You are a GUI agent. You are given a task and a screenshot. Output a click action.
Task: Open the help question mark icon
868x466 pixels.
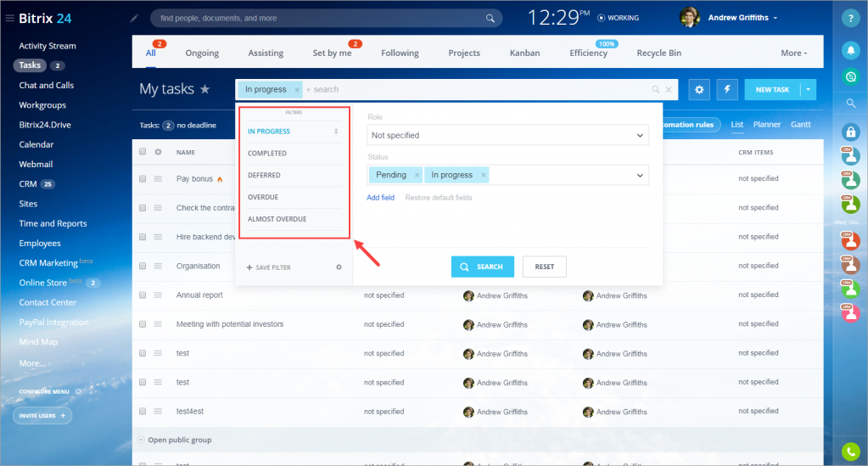click(851, 19)
